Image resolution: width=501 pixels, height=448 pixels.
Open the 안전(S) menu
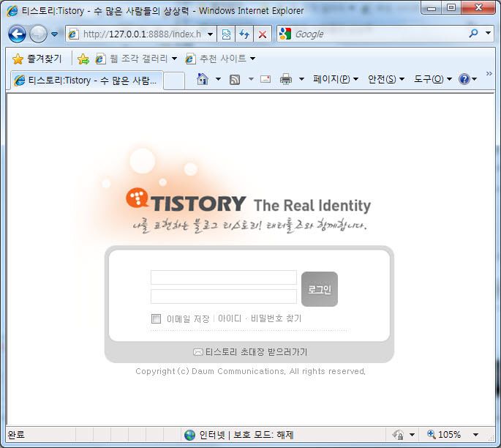click(386, 78)
